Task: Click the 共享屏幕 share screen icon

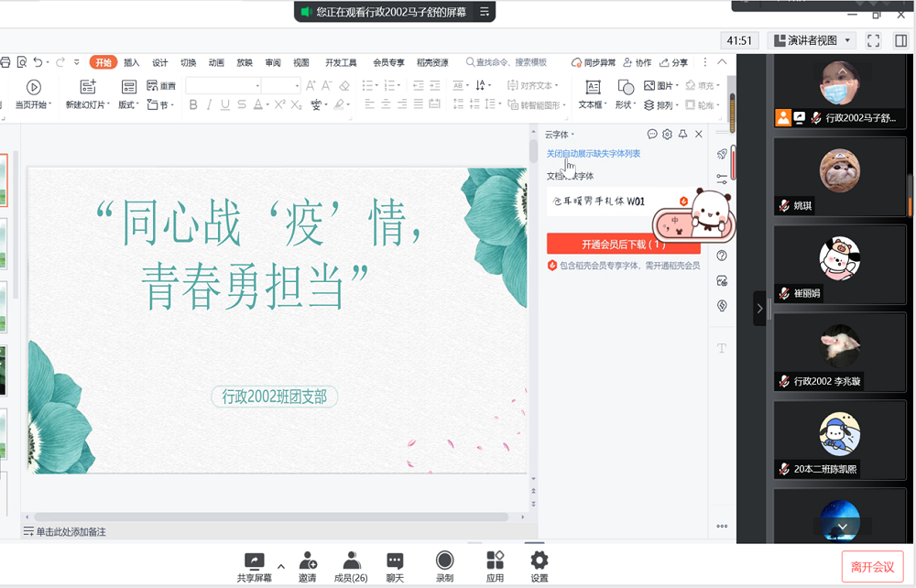Action: point(254,561)
